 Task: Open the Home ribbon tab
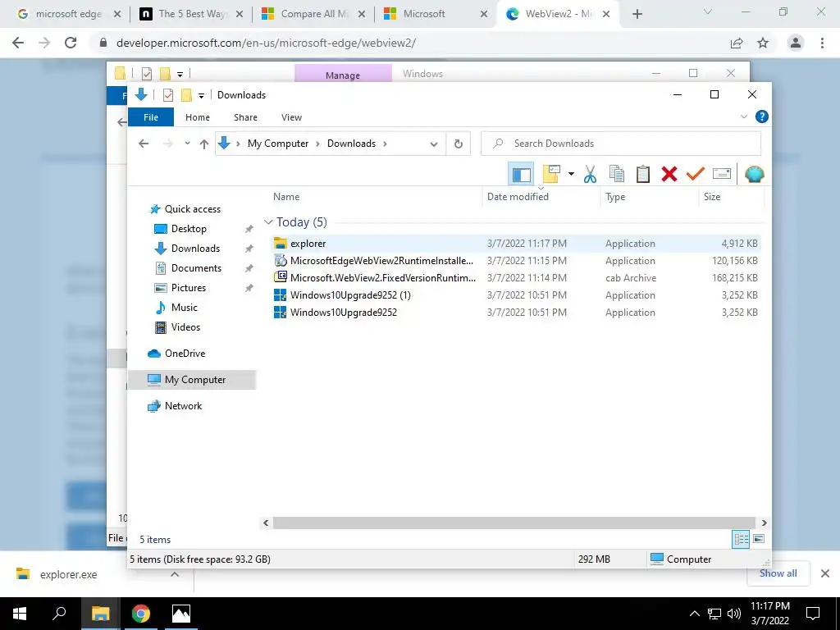coord(198,117)
